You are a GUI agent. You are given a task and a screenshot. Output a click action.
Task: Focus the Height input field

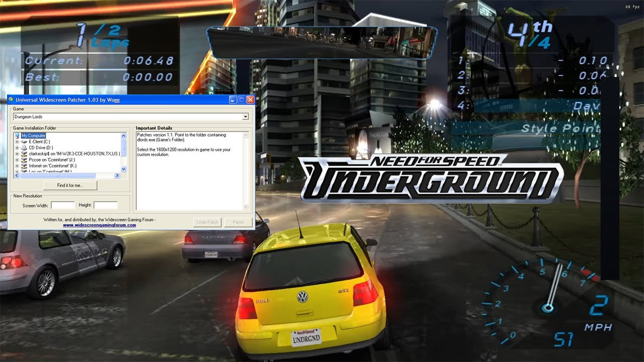106,205
